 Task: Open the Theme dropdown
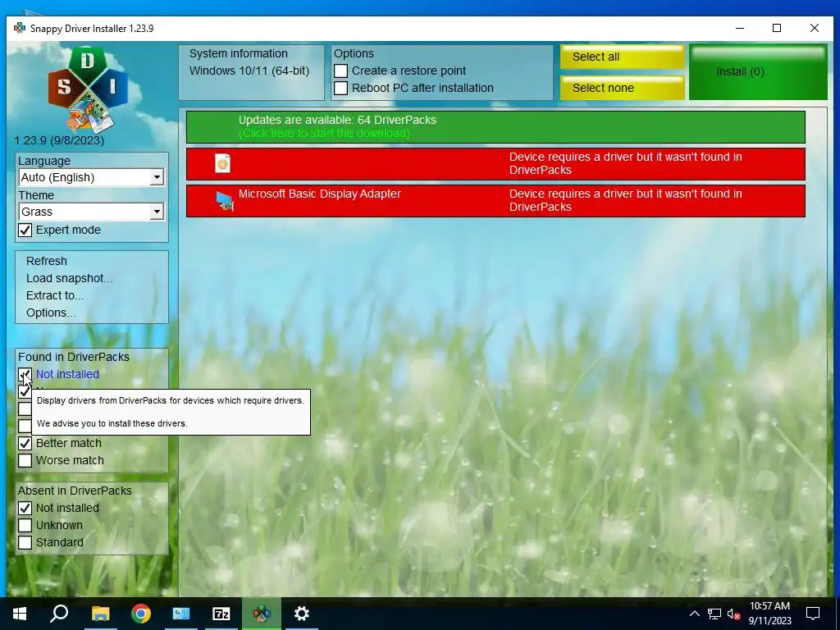click(x=91, y=212)
